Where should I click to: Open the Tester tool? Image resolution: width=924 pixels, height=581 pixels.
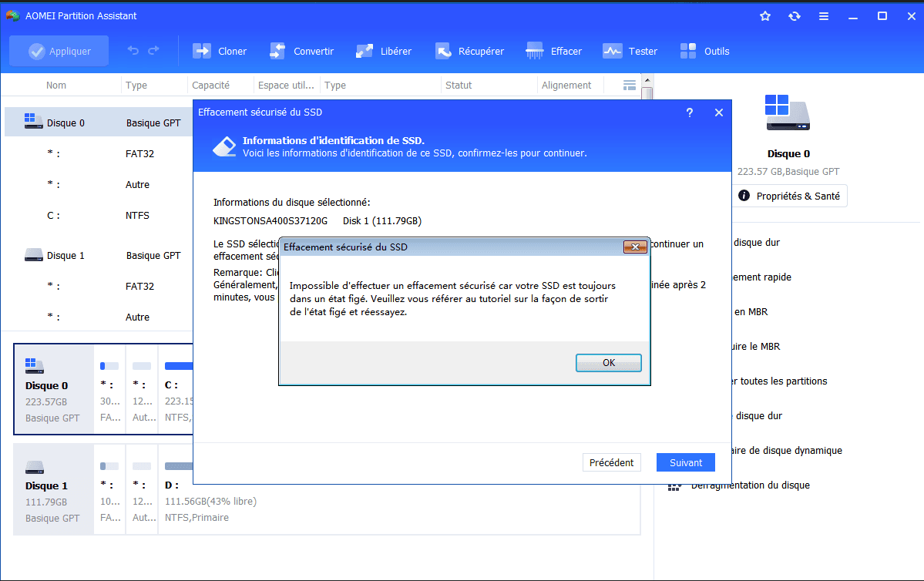pyautogui.click(x=613, y=52)
